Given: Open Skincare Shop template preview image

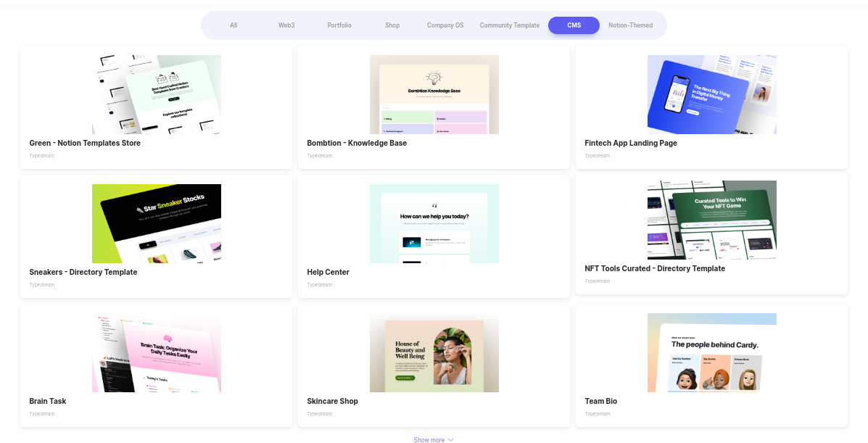Looking at the screenshot, I should [434, 353].
